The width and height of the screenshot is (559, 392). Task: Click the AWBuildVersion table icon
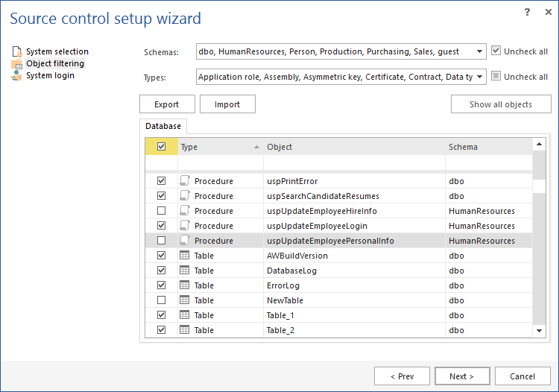pyautogui.click(x=185, y=256)
